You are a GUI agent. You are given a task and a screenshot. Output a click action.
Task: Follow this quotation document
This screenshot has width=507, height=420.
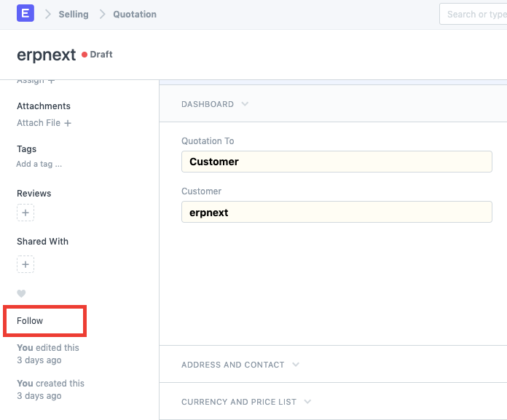(30, 321)
